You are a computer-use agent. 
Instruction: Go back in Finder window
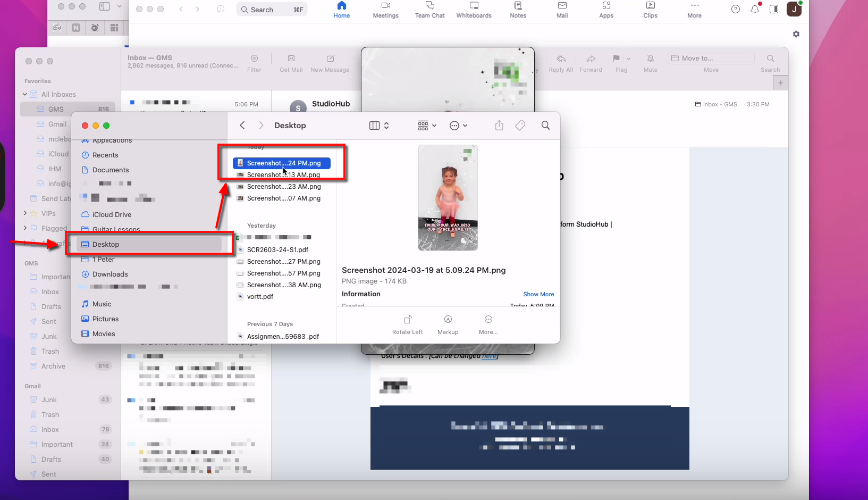coord(242,126)
